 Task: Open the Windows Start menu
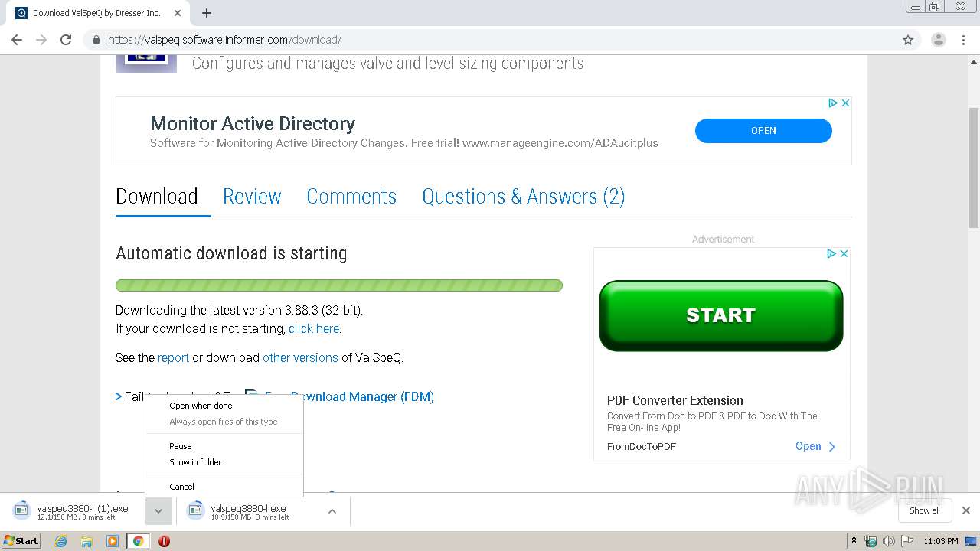point(21,540)
